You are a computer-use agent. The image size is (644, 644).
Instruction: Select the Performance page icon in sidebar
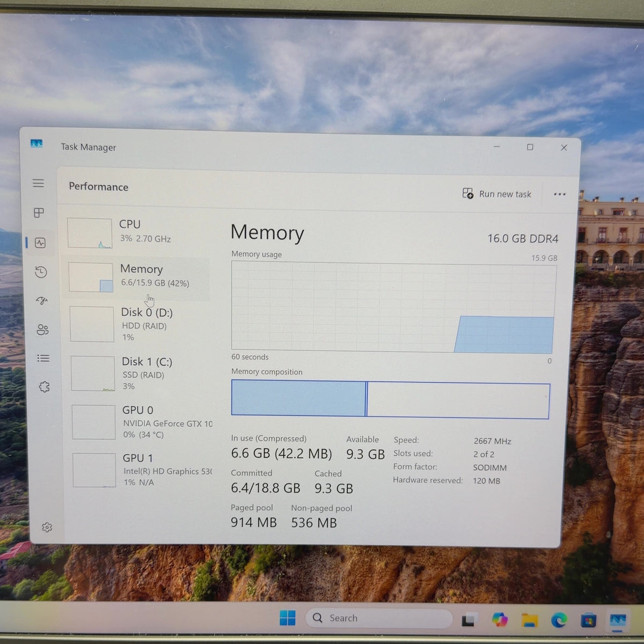tap(40, 243)
